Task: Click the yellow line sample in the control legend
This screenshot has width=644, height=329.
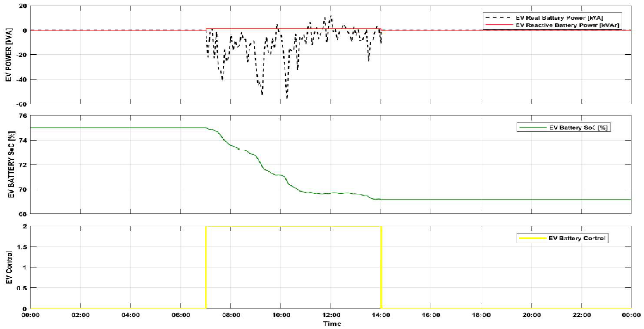Action: pos(532,238)
